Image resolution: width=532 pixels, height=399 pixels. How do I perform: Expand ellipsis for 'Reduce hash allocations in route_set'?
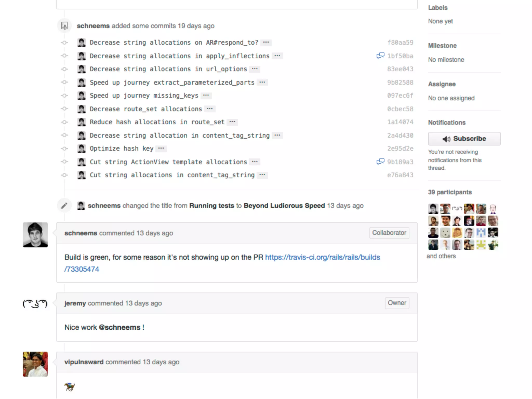[x=232, y=122]
